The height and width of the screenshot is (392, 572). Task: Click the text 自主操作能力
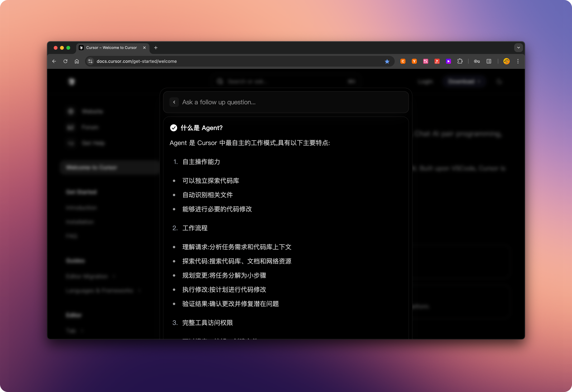201,162
